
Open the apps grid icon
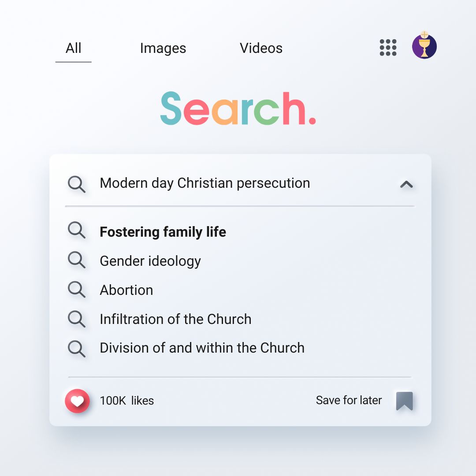pos(388,48)
